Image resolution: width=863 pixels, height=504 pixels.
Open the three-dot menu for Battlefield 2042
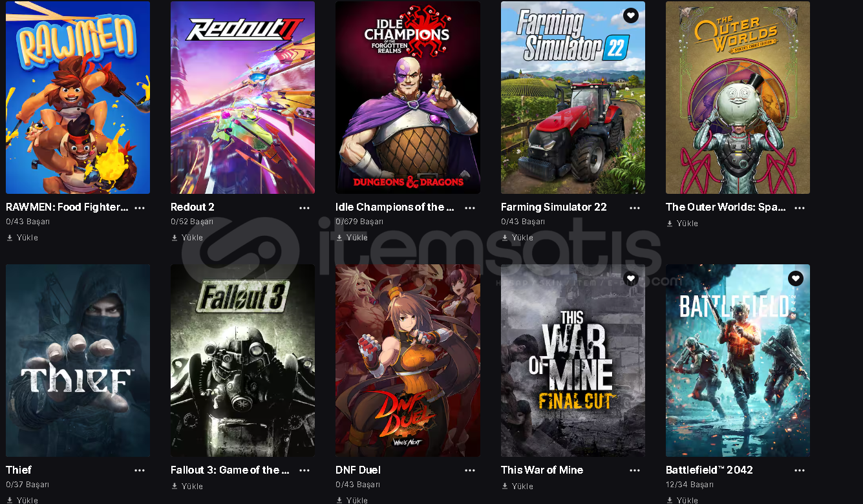[800, 470]
